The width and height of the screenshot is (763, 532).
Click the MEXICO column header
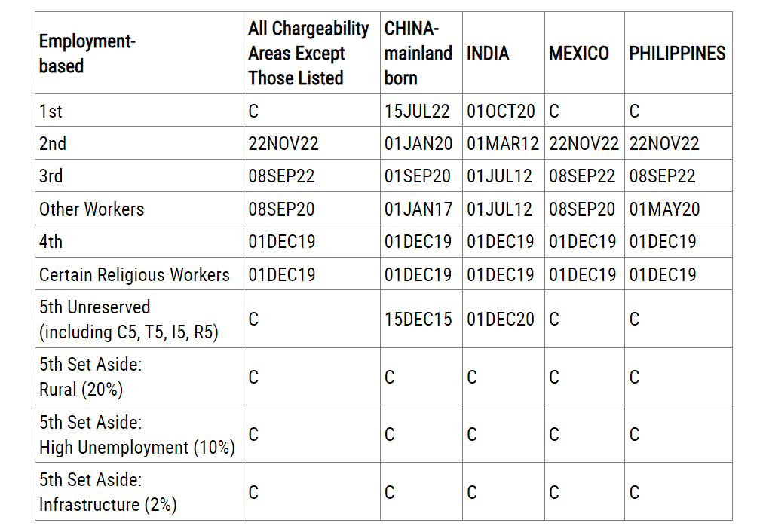(x=579, y=54)
